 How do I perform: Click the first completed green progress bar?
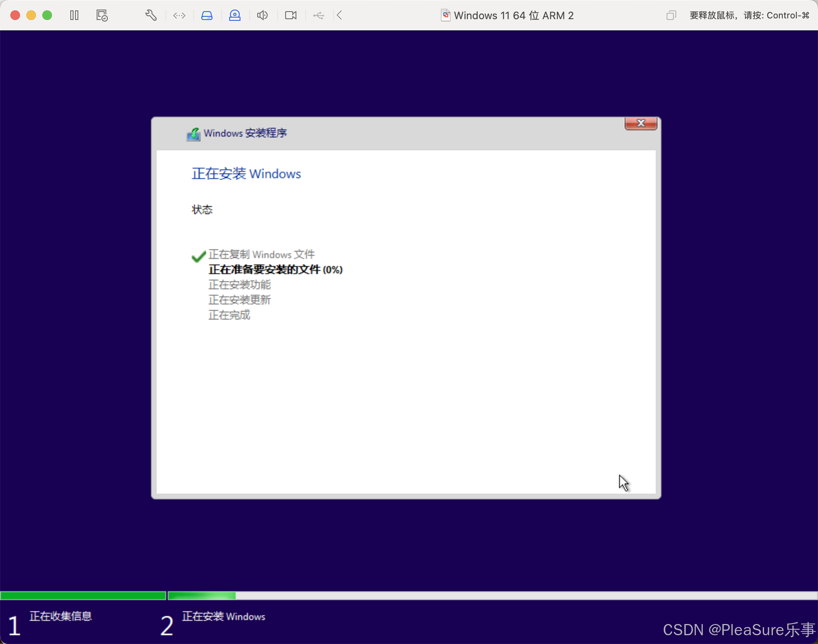(83, 596)
